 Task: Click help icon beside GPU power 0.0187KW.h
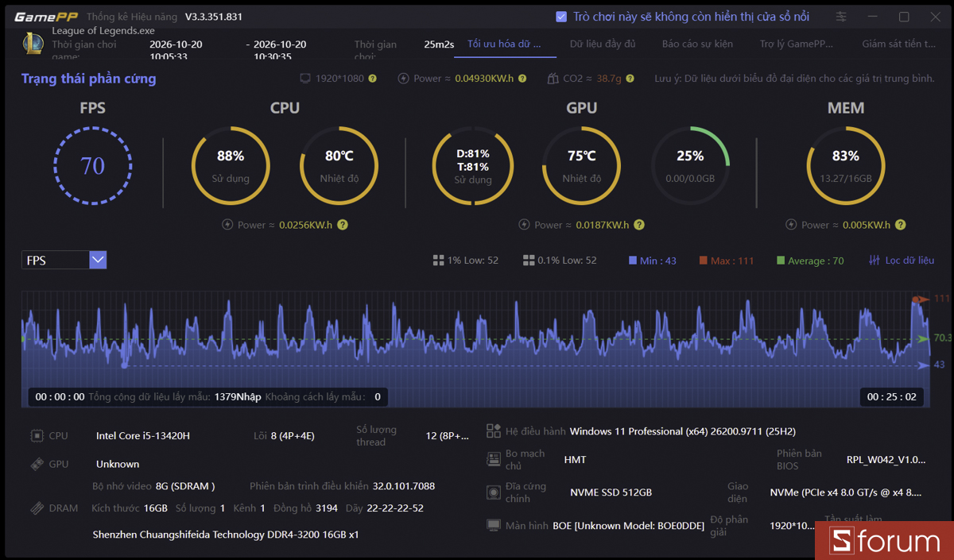pyautogui.click(x=639, y=225)
